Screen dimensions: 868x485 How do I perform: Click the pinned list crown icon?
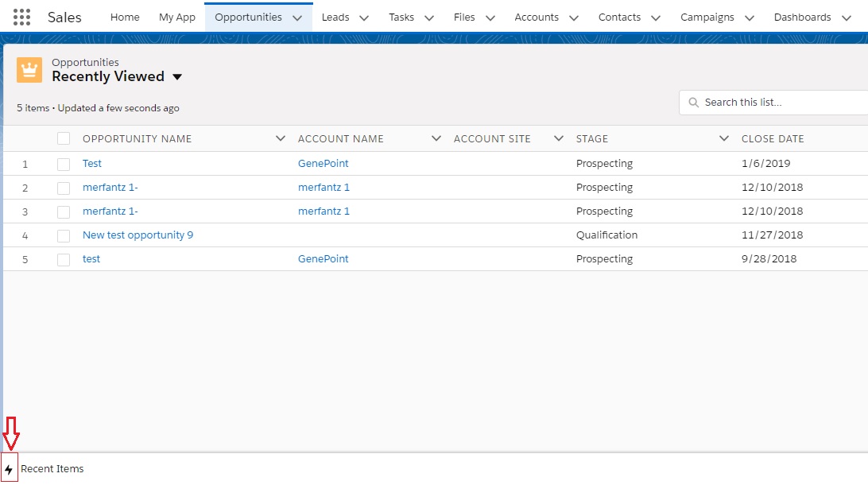click(29, 70)
